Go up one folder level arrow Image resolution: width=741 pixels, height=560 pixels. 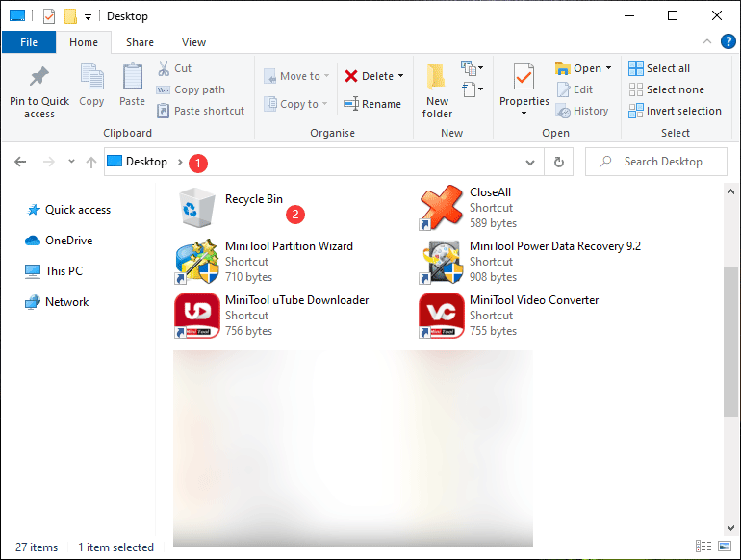point(91,162)
